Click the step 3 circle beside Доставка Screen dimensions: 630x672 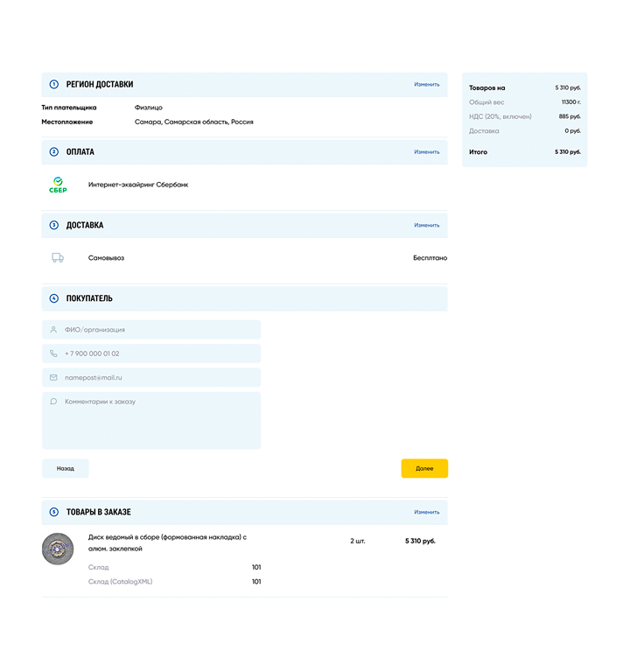click(x=54, y=226)
